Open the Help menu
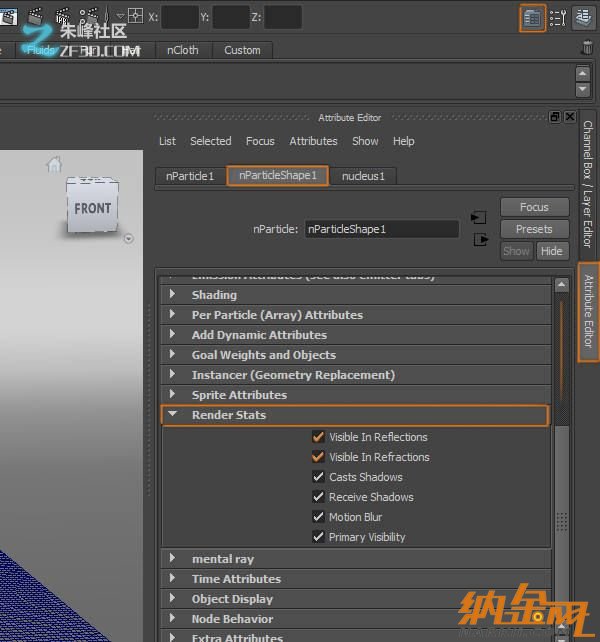 click(403, 141)
